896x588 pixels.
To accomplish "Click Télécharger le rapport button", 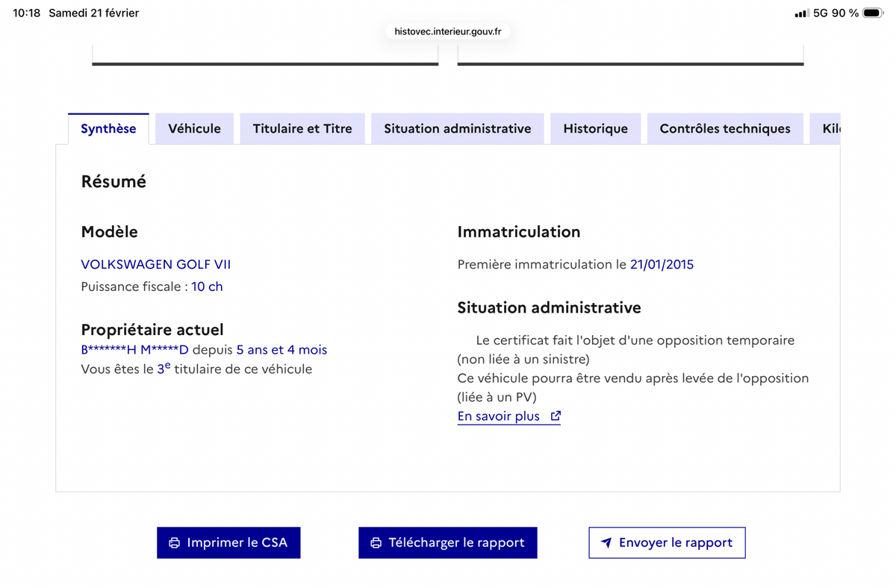I will (x=448, y=542).
